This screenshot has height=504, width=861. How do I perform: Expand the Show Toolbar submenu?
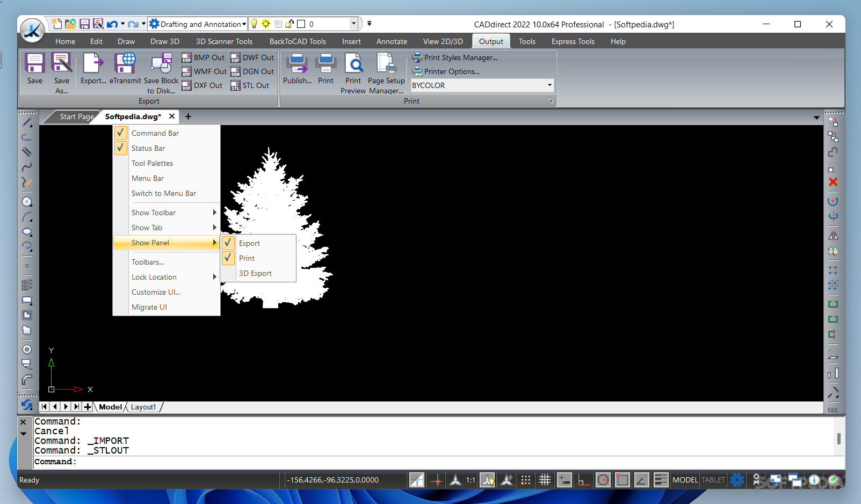coord(167,213)
